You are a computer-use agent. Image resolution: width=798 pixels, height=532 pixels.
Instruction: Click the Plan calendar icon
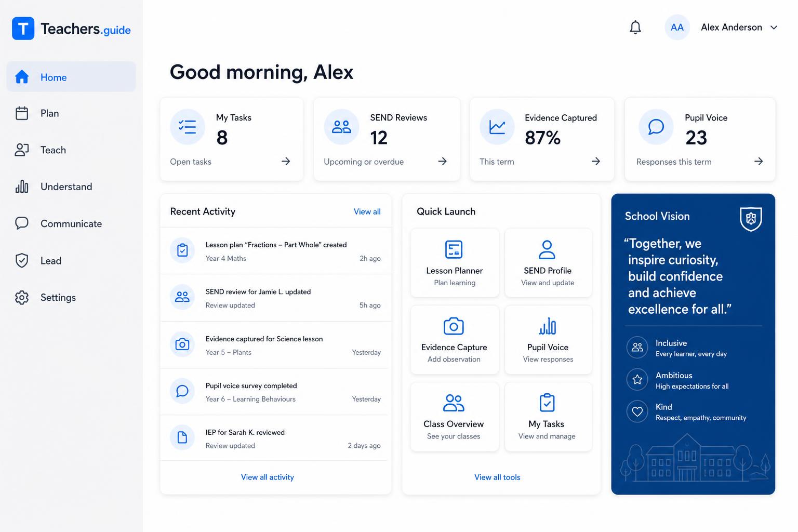22,113
